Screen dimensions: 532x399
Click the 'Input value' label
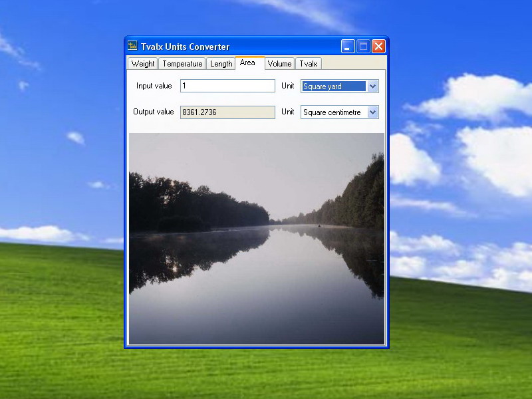click(154, 86)
